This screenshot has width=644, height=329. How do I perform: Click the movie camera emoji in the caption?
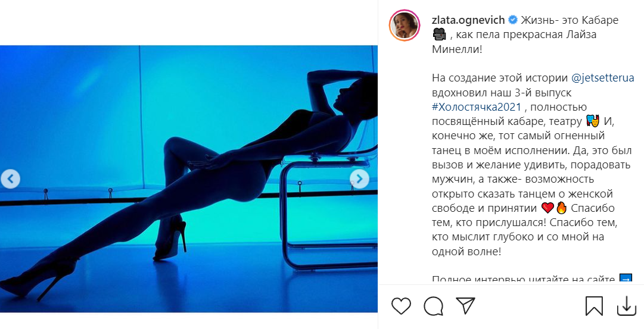point(439,35)
